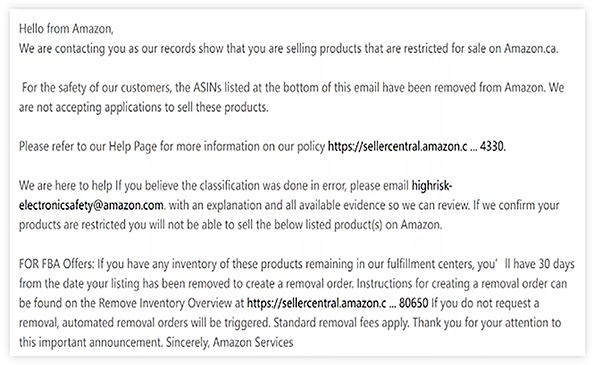Viewport: 595px width, 365px height.
Task: Click the electronicsafety@amazon.com email address
Action: point(91,205)
